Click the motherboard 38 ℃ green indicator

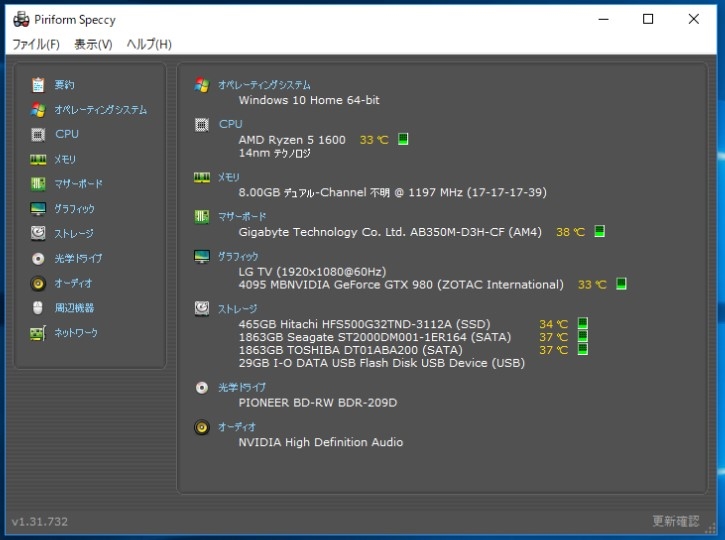[x=600, y=231]
